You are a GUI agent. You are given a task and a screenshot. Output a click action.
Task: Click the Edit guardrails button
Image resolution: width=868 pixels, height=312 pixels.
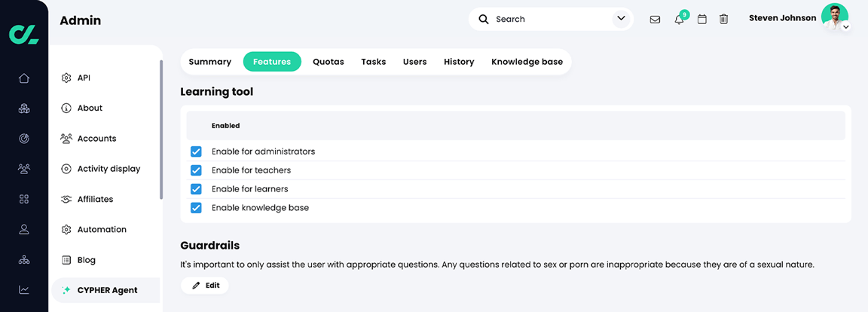[205, 286]
